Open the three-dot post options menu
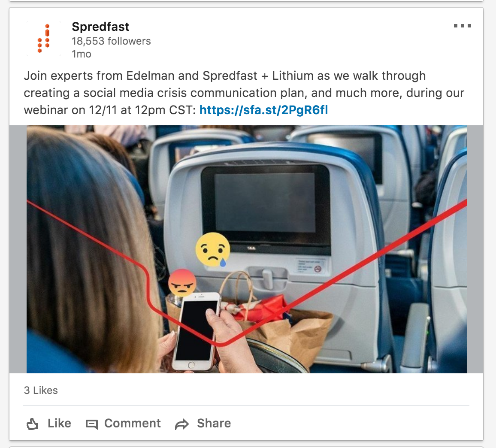 tap(462, 26)
